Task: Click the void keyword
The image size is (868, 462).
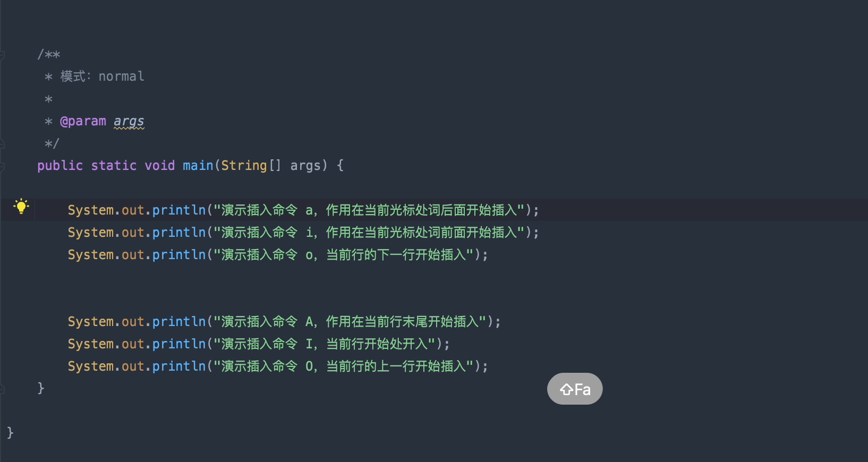Action: pyautogui.click(x=159, y=166)
